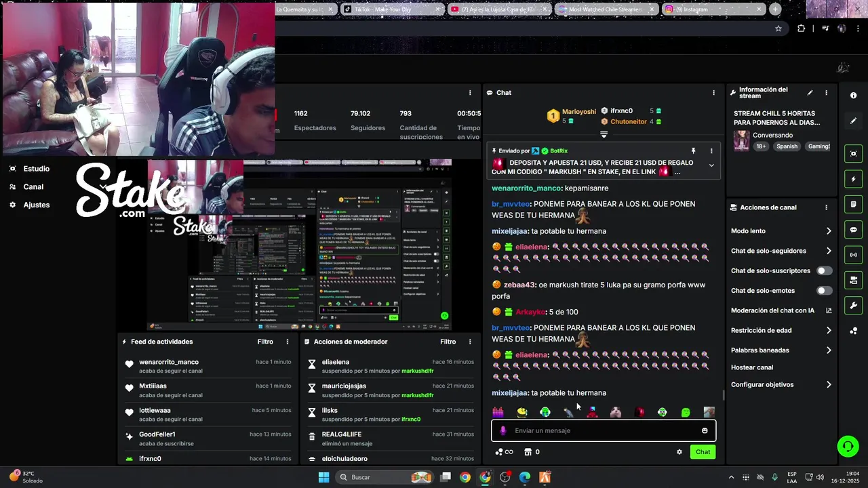Viewport: 868px width, 488px height.
Task: Open browser extensions puzzle icon
Action: pos(802,28)
